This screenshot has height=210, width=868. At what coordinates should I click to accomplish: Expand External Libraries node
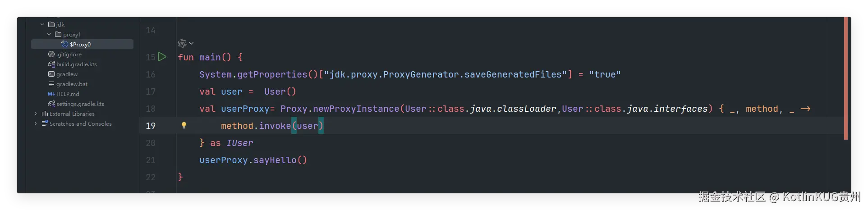(x=36, y=114)
